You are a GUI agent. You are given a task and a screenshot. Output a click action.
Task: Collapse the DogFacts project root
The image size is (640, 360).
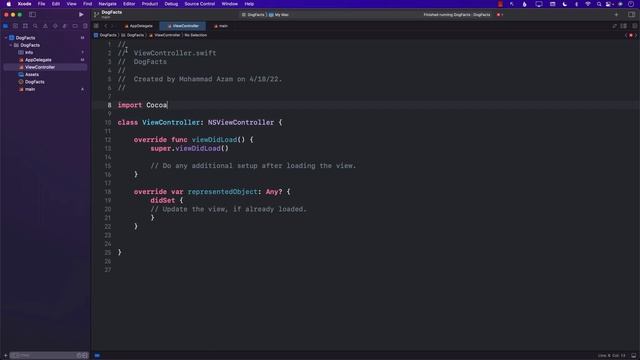(x=6, y=38)
